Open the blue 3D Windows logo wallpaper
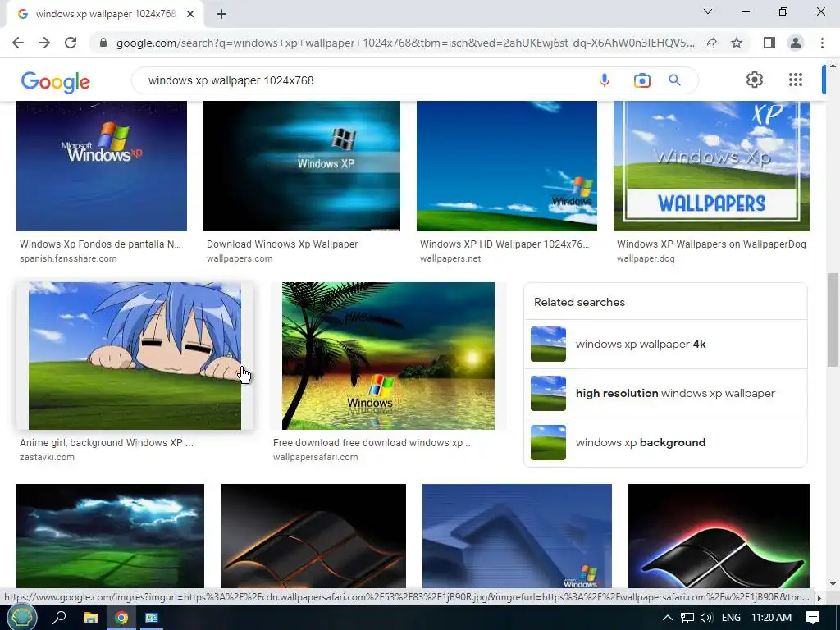 pos(517,536)
